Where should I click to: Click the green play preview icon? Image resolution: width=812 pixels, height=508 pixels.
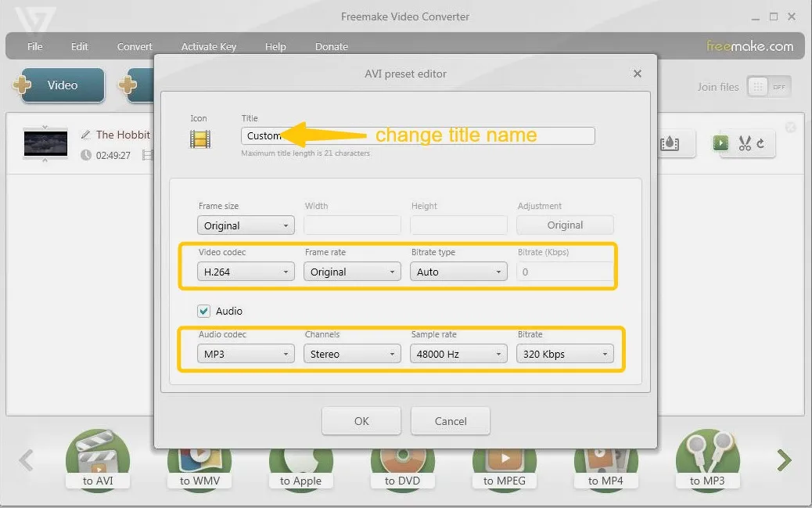point(720,143)
